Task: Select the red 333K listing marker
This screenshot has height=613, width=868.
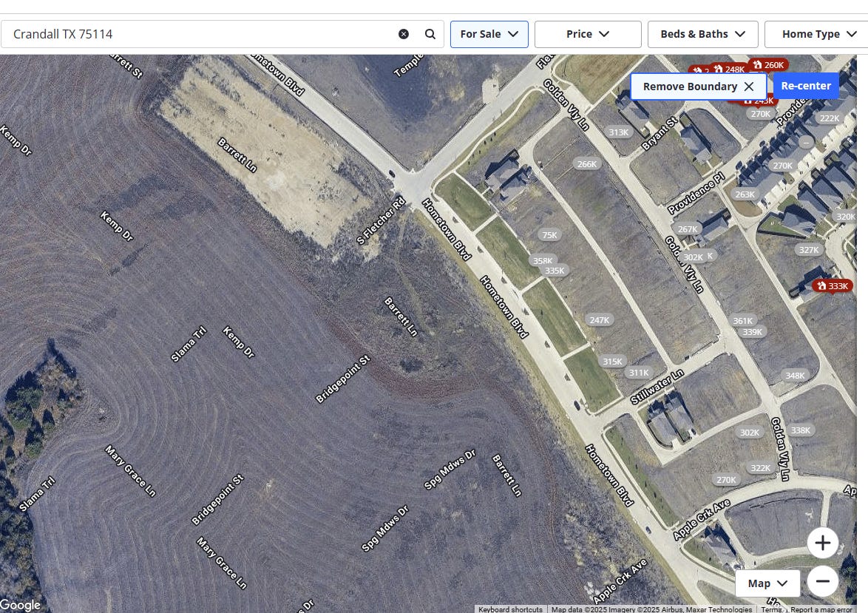Action: [x=833, y=285]
